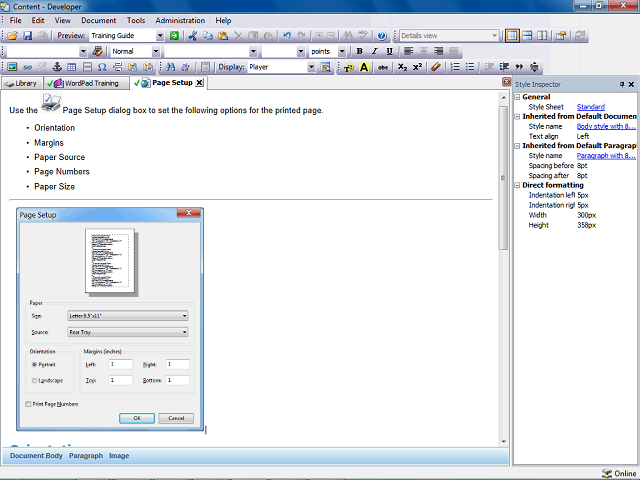Apply subscript formatting
Screen dimensions: 640x480
coord(402,67)
